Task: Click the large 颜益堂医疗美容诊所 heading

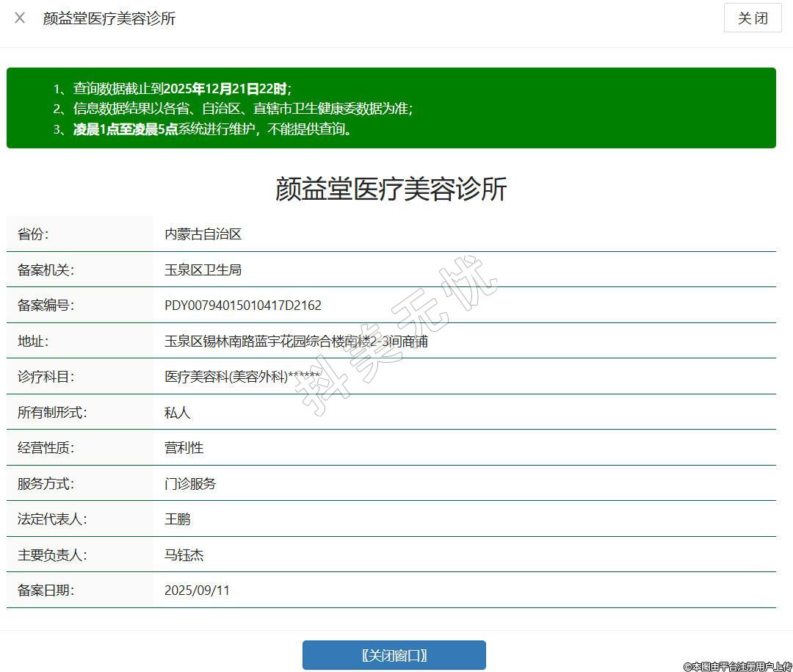Action: (391, 189)
